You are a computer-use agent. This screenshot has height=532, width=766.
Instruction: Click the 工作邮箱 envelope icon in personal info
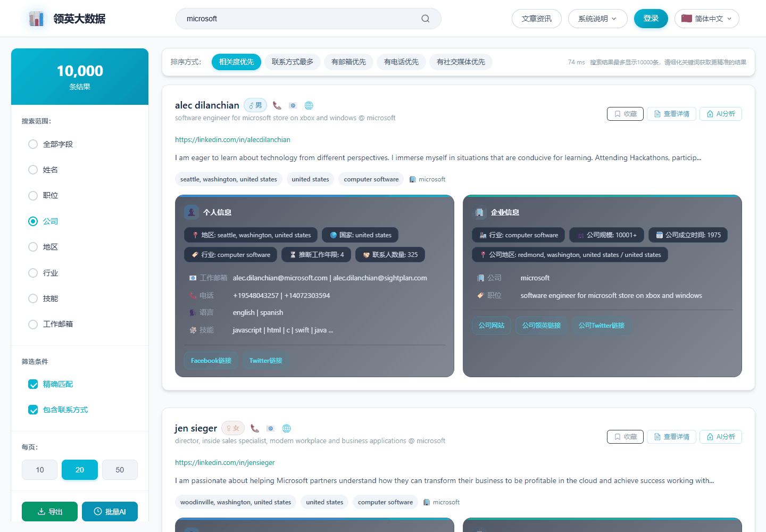193,278
